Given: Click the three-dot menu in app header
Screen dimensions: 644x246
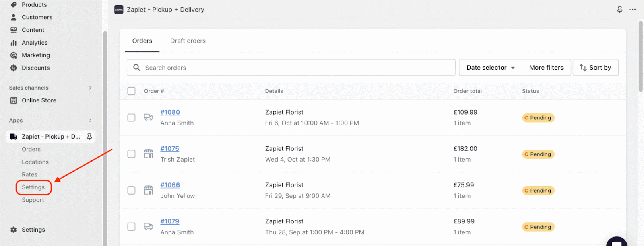Looking at the screenshot, I should (x=632, y=10).
